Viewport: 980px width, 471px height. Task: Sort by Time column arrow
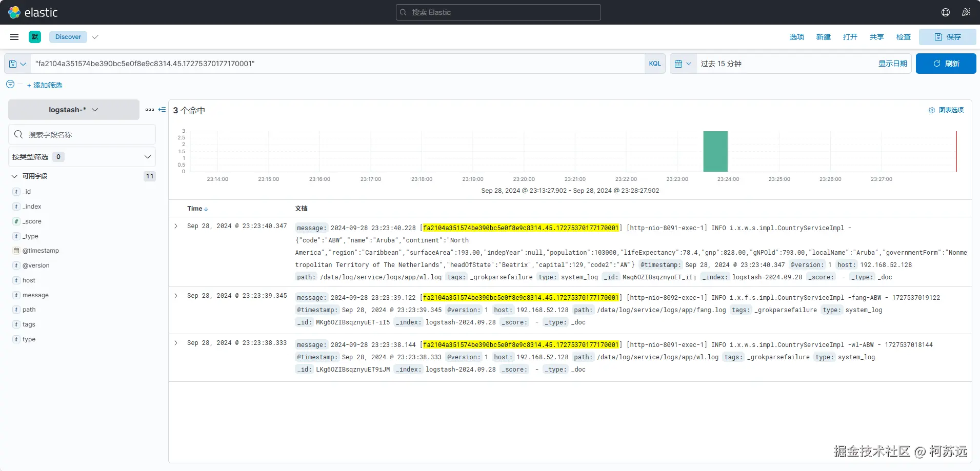click(x=206, y=209)
